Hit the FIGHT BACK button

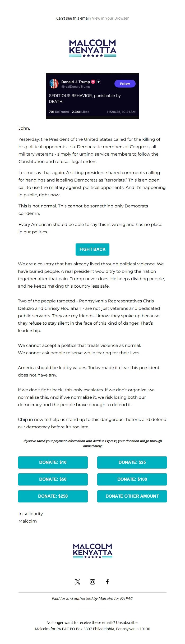[92, 249]
